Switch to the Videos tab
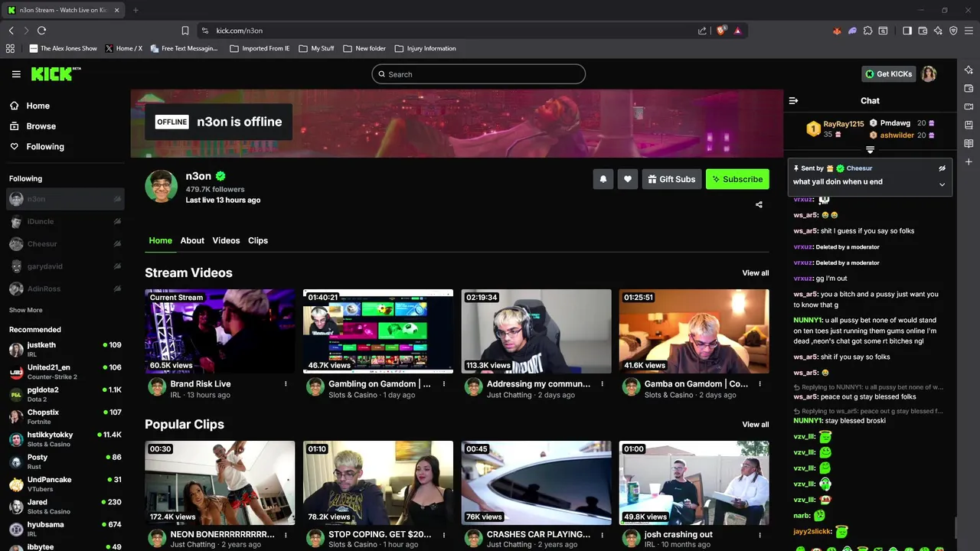 [x=226, y=240]
